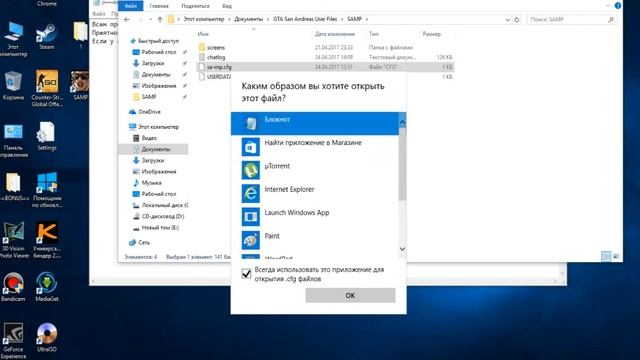Open SAMP folder in the sidebar
Image resolution: width=640 pixels, height=360 pixels.
149,97
